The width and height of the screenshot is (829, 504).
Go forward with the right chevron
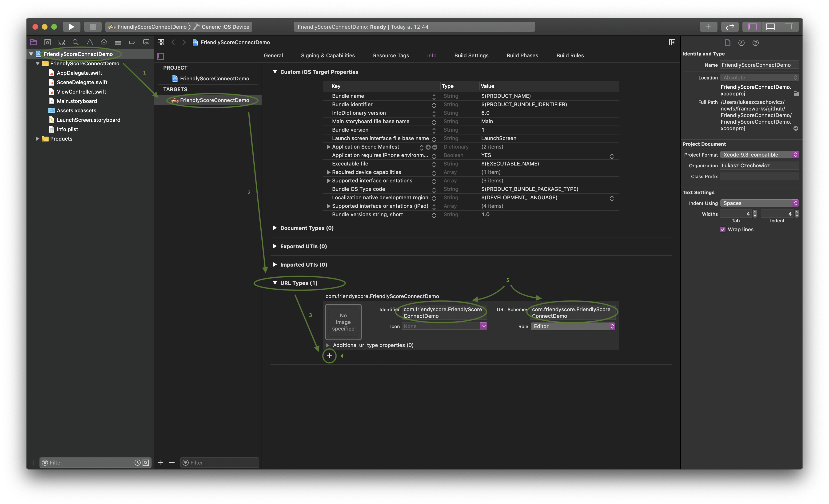click(x=184, y=42)
